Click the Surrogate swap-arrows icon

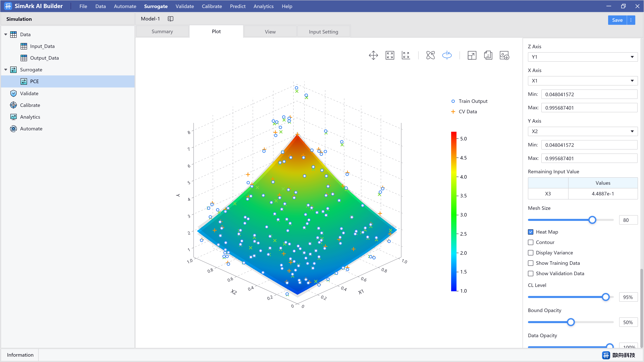pyautogui.click(x=13, y=70)
